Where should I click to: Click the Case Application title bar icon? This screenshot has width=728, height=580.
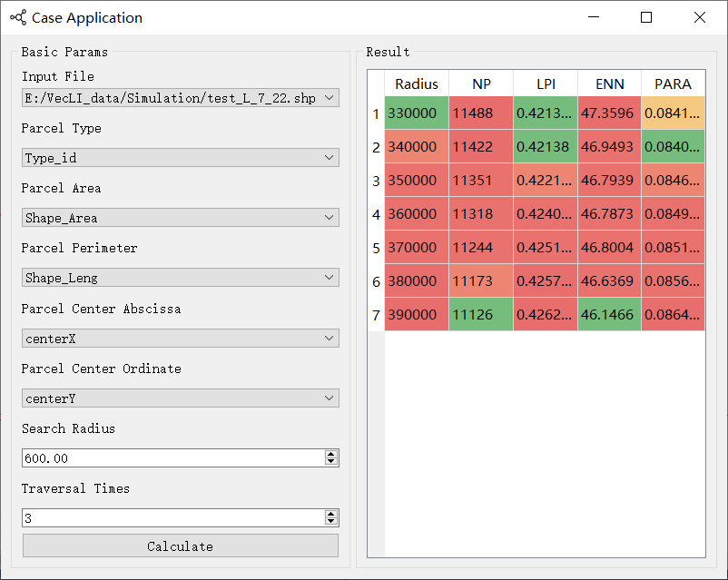coord(17,17)
